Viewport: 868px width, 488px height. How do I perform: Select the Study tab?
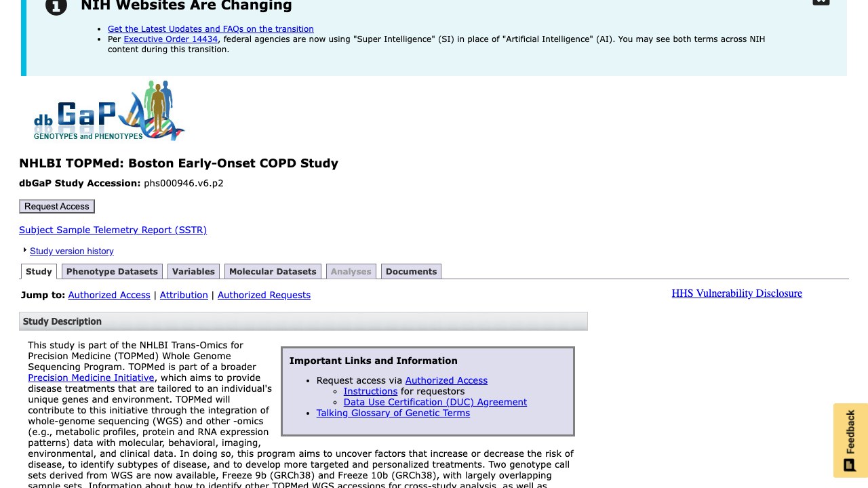pos(39,271)
